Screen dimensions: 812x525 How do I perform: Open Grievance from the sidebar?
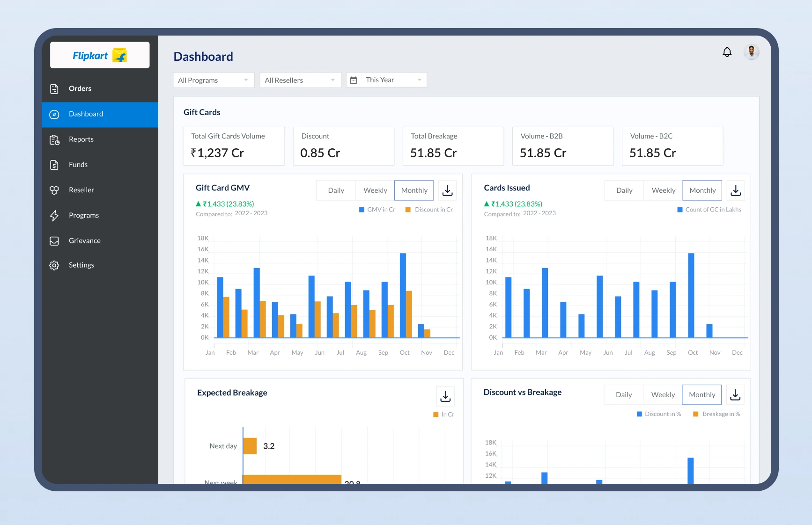tap(100, 241)
